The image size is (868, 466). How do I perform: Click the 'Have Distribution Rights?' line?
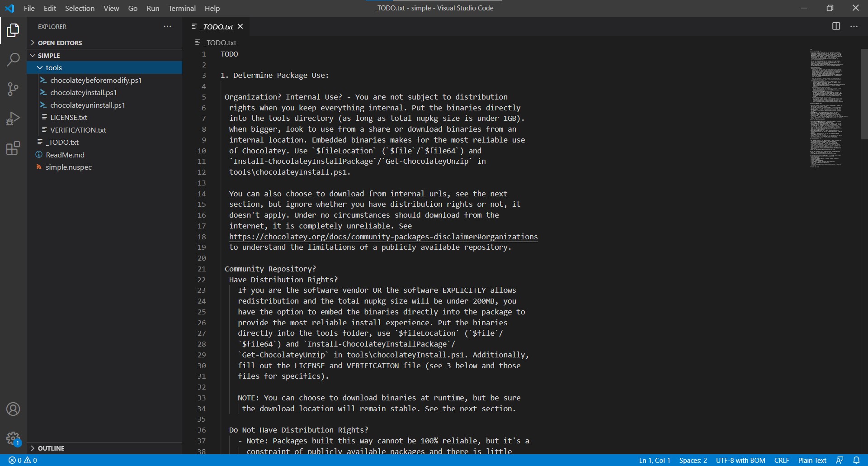(x=283, y=280)
